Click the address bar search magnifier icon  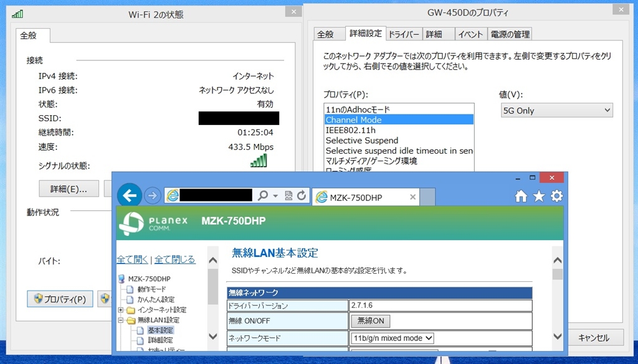pos(263,196)
